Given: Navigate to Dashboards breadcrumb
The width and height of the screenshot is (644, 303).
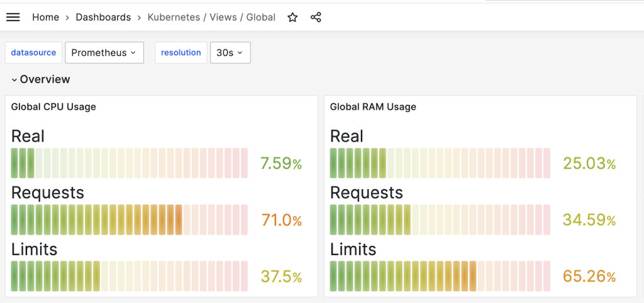Looking at the screenshot, I should point(103,18).
